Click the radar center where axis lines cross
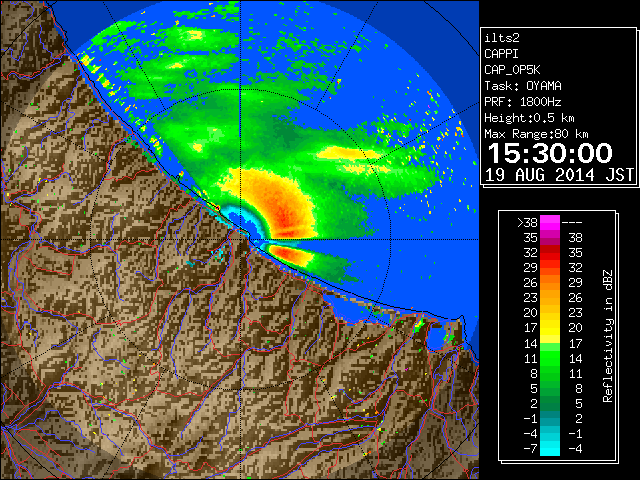Viewport: 640px width, 480px height. pos(240,240)
